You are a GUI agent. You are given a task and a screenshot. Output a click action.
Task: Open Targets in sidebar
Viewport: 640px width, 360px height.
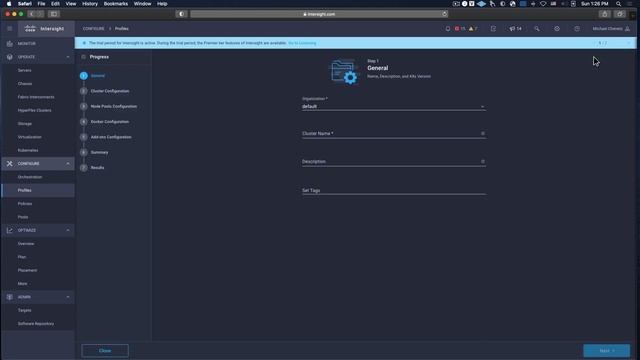[x=24, y=310]
